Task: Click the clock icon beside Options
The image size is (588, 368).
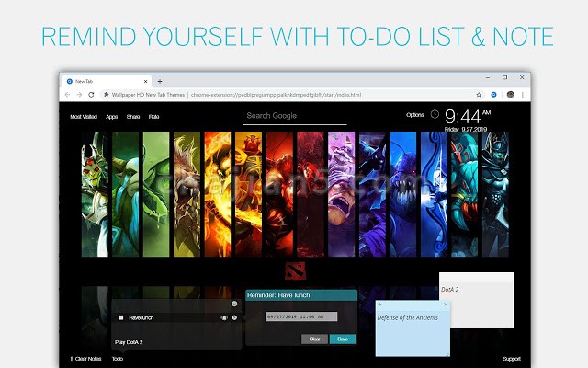Action: click(435, 114)
